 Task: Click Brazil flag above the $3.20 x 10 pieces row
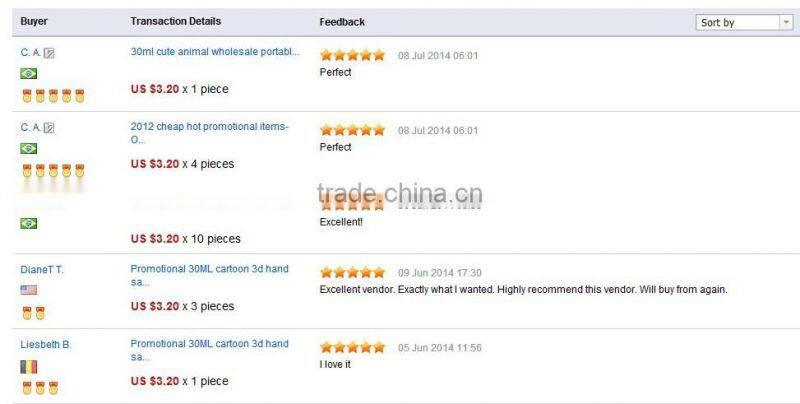[29, 223]
